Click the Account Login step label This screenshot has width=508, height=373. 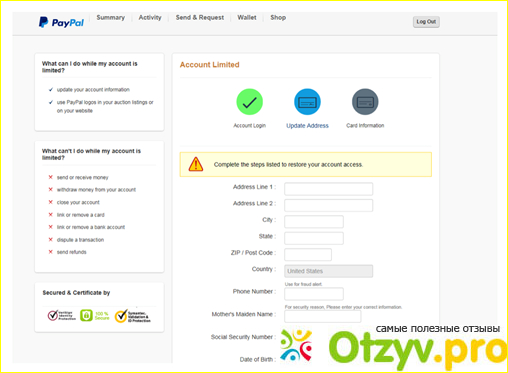[249, 126]
